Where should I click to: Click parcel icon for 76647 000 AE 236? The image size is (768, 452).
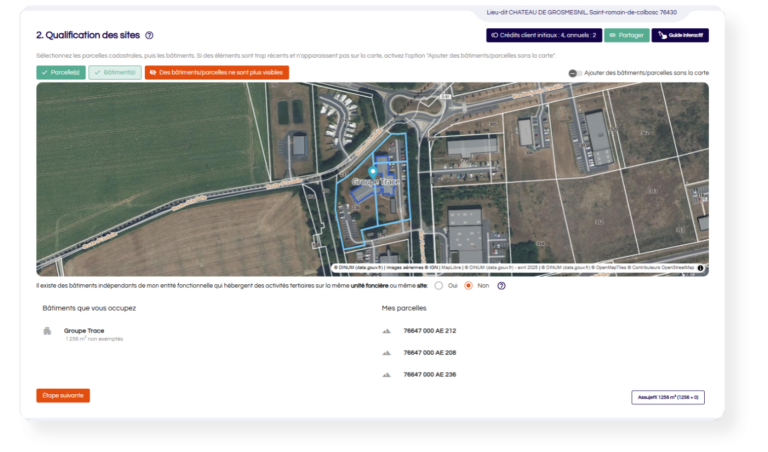coord(387,375)
